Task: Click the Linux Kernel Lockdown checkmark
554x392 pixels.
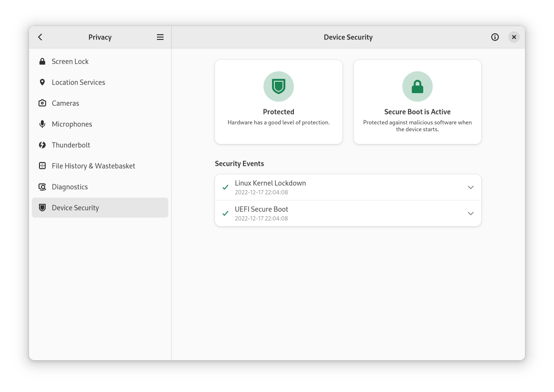Action: (x=225, y=187)
